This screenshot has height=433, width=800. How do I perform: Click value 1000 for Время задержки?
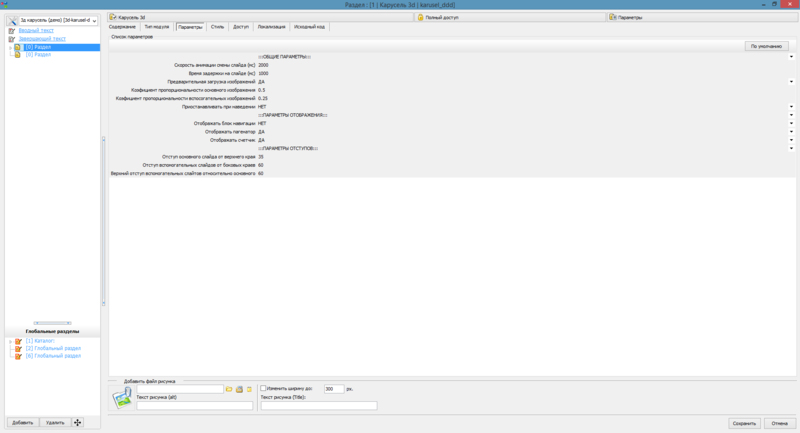263,73
